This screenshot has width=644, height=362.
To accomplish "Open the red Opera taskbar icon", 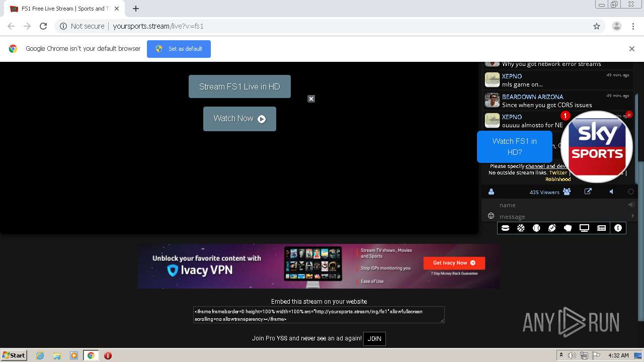I will (108, 355).
